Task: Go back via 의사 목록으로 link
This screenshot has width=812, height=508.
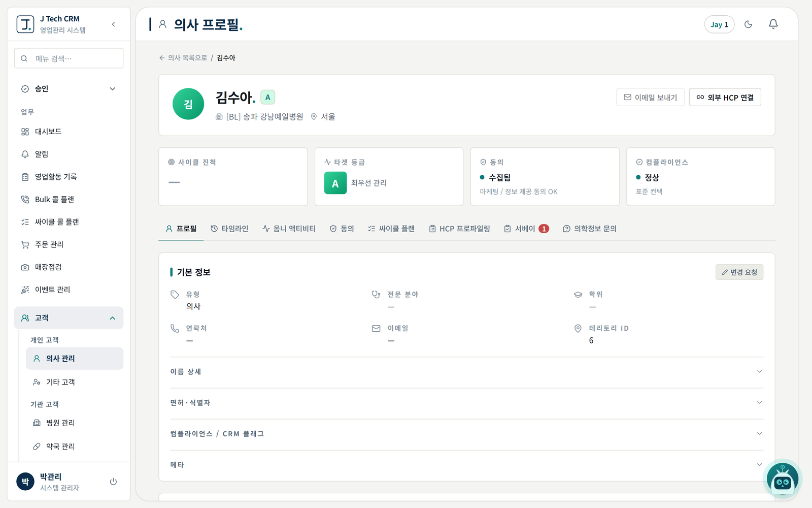Action: (x=183, y=58)
